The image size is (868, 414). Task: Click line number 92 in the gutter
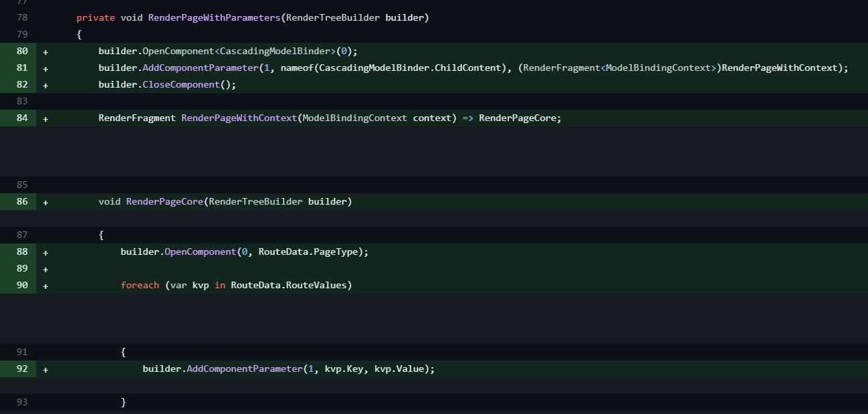(22, 369)
